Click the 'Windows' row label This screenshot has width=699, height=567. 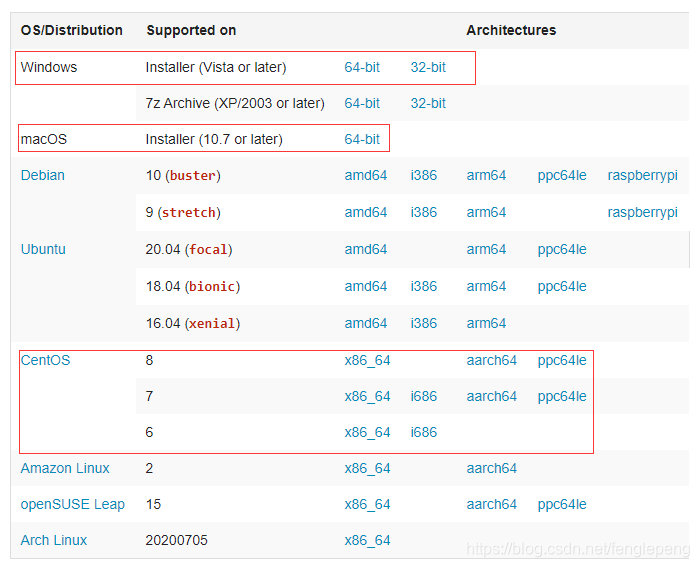click(49, 67)
